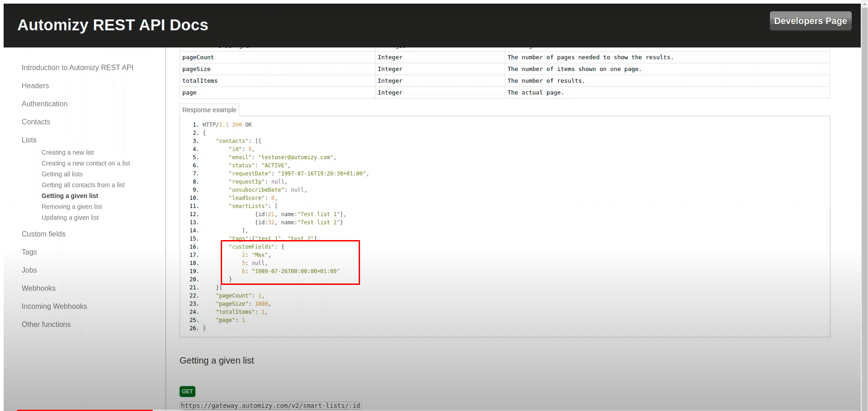Click the requestDate timestamp value

[322, 174]
